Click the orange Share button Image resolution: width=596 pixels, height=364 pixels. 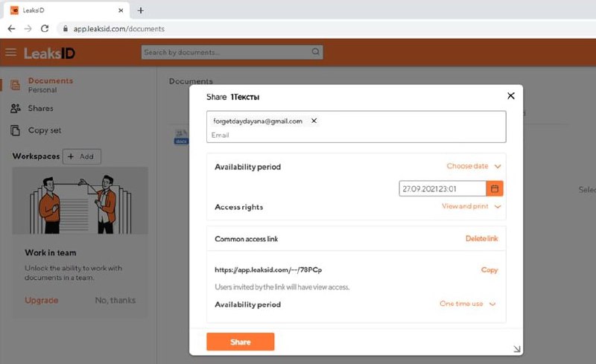point(240,342)
